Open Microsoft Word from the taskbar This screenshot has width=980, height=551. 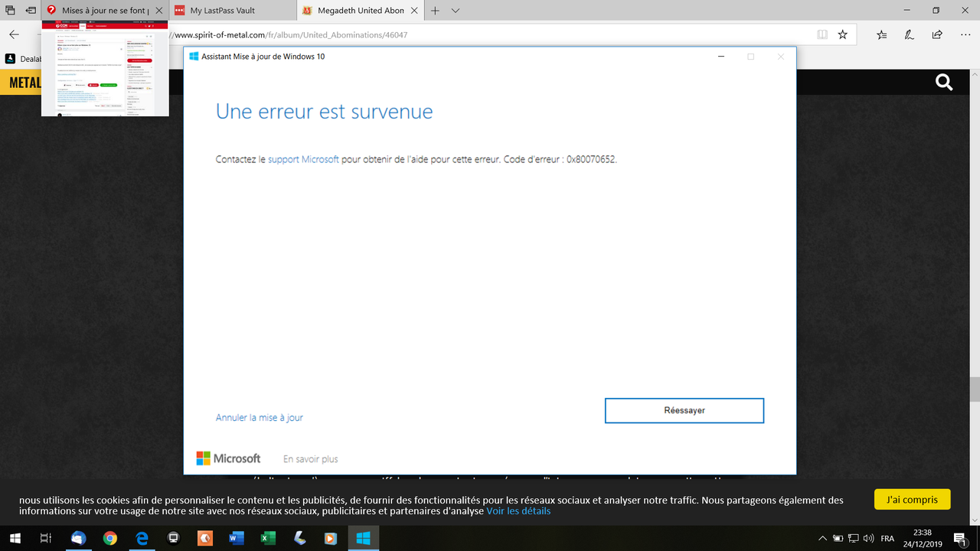click(x=237, y=538)
